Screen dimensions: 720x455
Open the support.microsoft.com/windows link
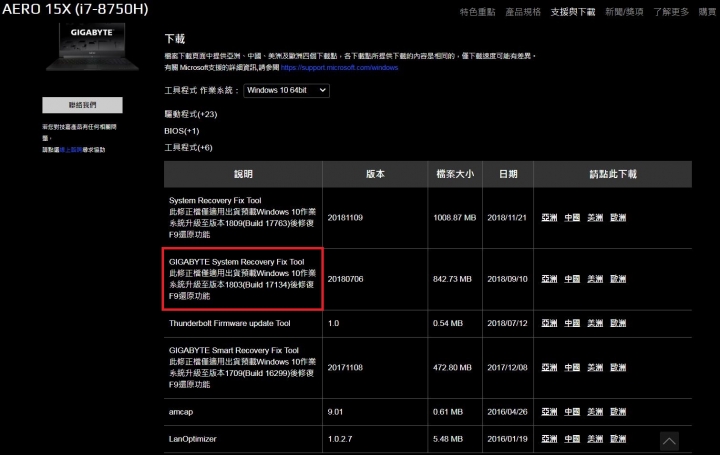(x=339, y=67)
